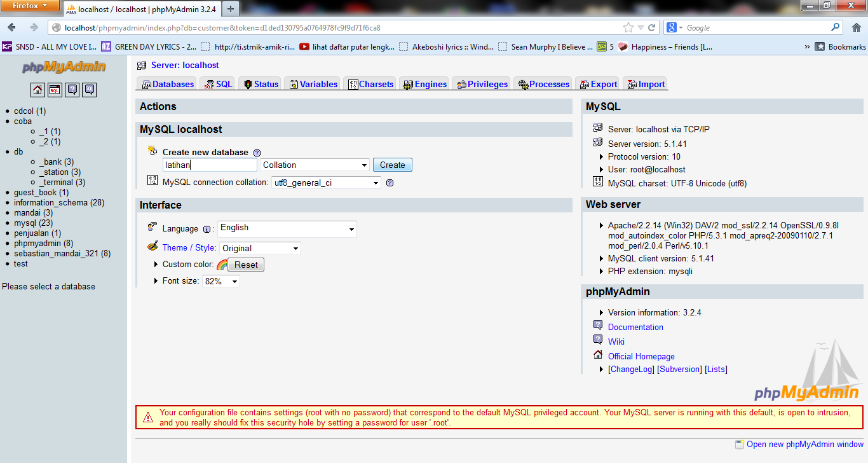Viewport: 868px width, 463px height.
Task: Click the Wiki icon in the phpMyAdmin panel
Action: pos(598,340)
